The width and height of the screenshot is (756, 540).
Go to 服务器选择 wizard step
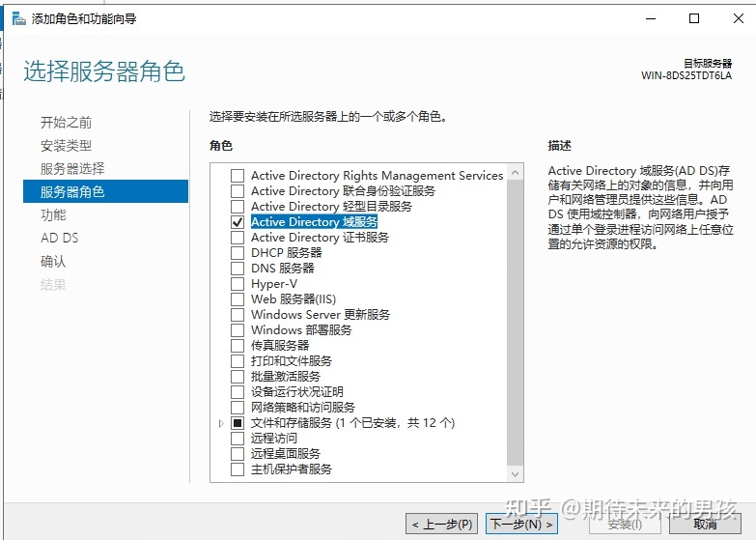click(72, 169)
